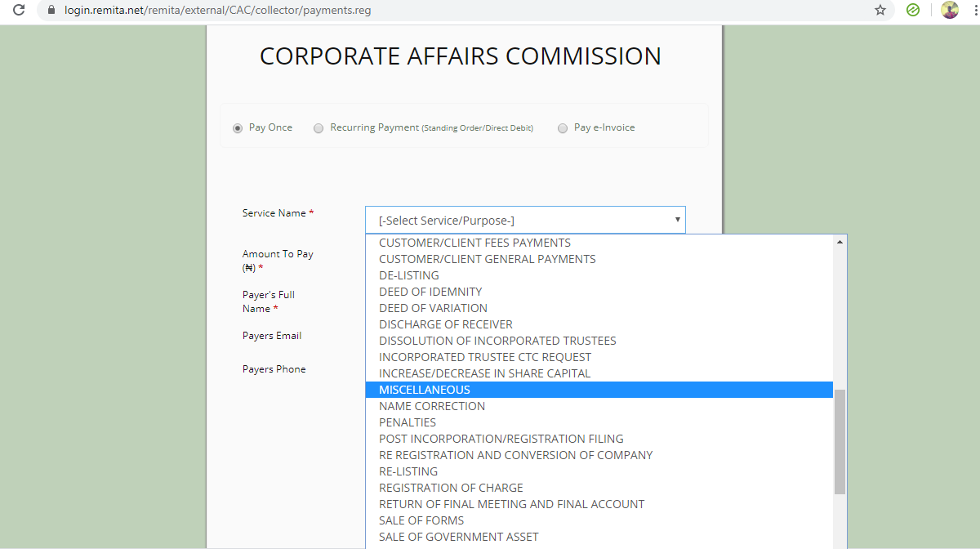The height and width of the screenshot is (549, 980).
Task: Open the green extension icon
Action: click(x=913, y=11)
